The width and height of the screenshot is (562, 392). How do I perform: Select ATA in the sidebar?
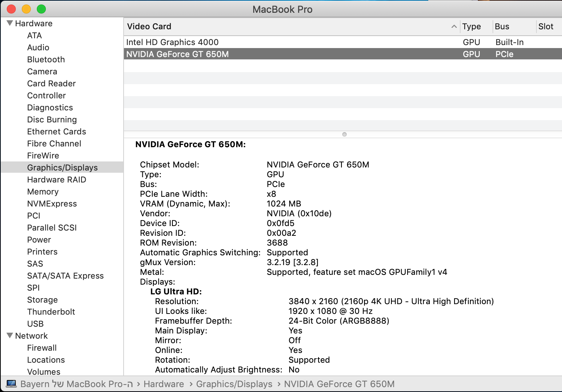[35, 35]
